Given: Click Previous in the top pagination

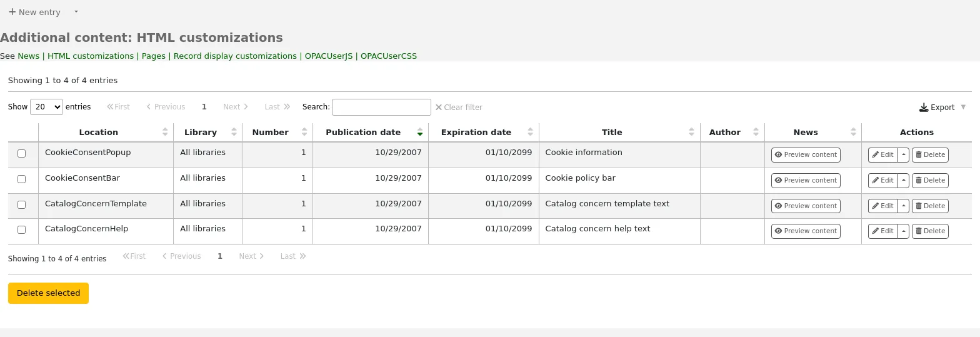Looking at the screenshot, I should tap(166, 107).
